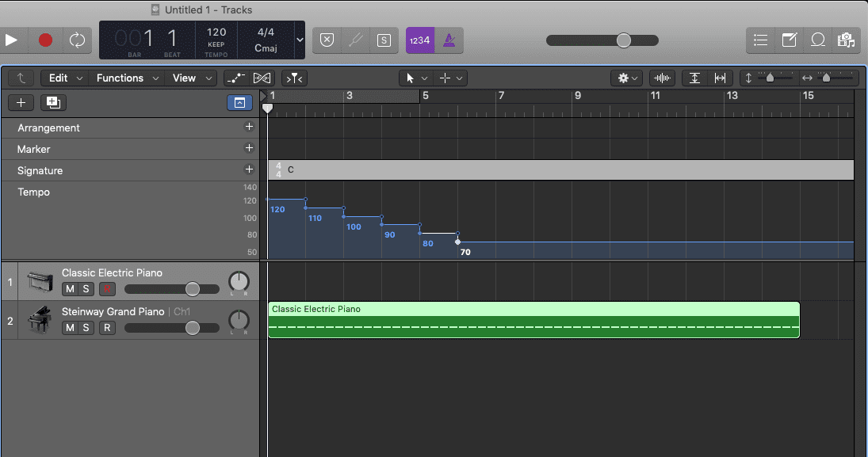The height and width of the screenshot is (457, 868).
Task: Toggle Cycle mode in the transport
Action: coord(77,40)
